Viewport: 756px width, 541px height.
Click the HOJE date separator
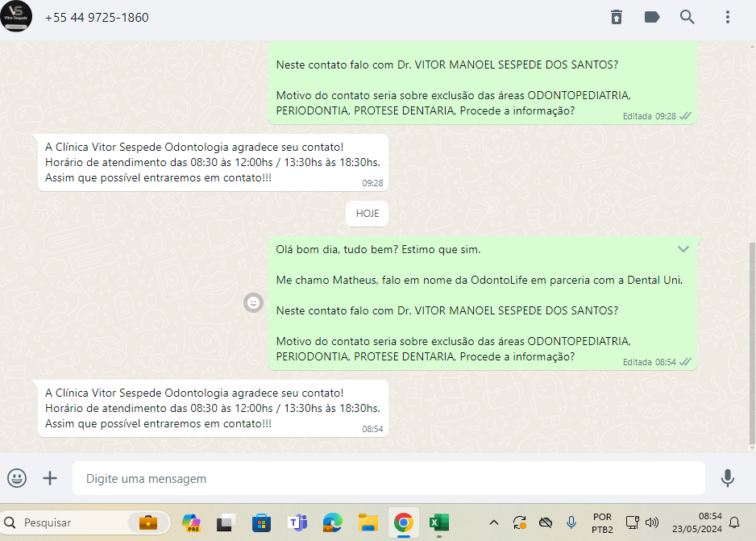coord(368,214)
